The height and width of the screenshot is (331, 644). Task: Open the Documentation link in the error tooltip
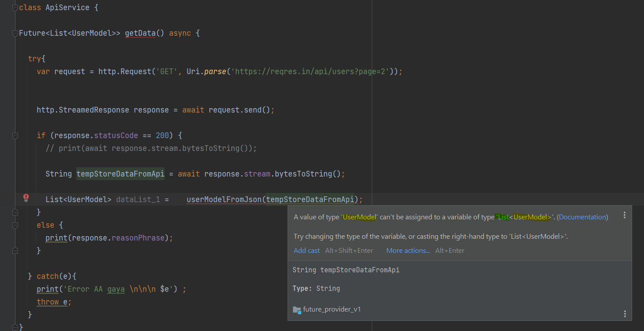(x=583, y=217)
